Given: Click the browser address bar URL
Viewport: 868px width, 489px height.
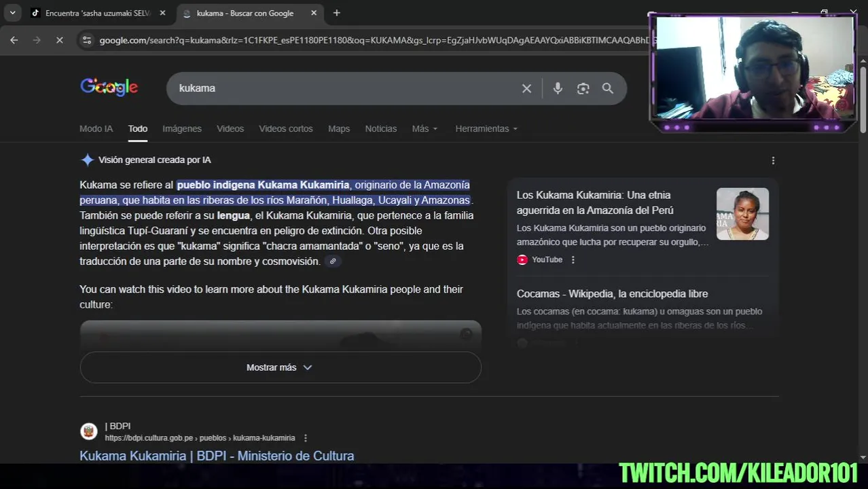Looking at the screenshot, I should [374, 40].
